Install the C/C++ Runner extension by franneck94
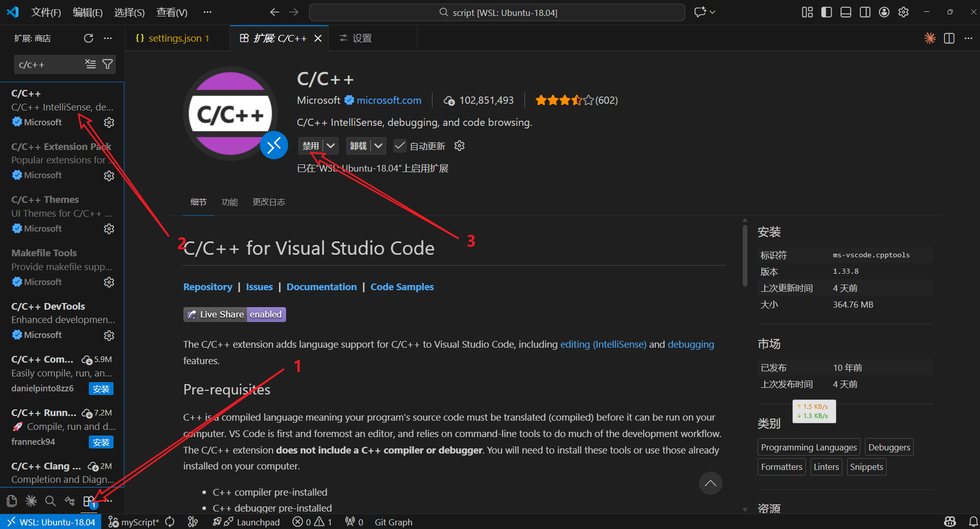The width and height of the screenshot is (980, 529). coord(101,442)
